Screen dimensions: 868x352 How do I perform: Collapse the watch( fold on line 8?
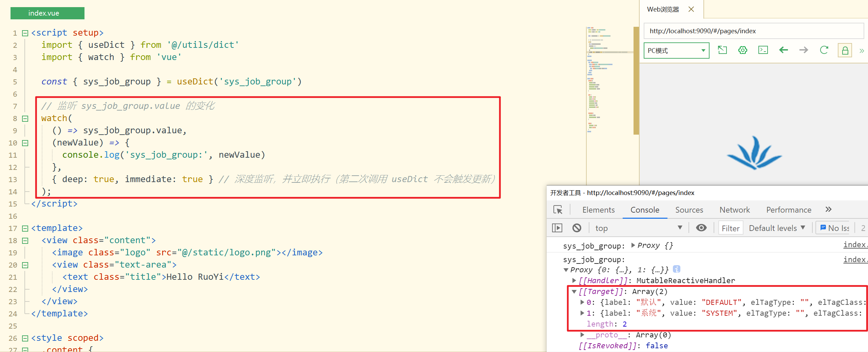point(25,118)
